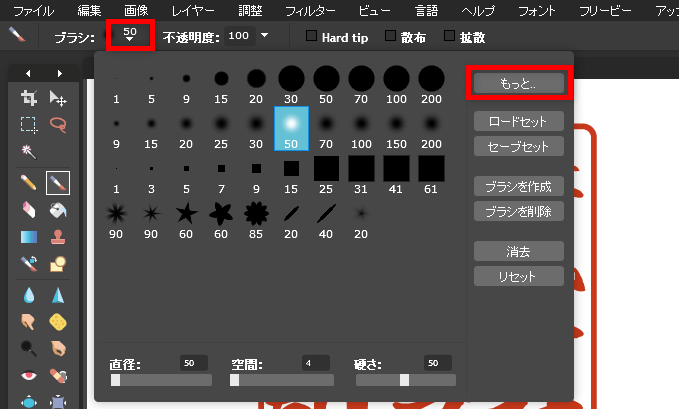The height and width of the screenshot is (409, 679).
Task: Select the soft round 150 brush preset
Action: coord(396,129)
